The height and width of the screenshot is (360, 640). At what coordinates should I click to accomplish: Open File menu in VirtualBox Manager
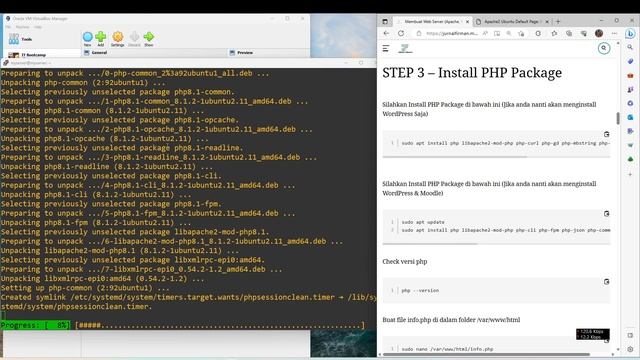pyautogui.click(x=8, y=27)
